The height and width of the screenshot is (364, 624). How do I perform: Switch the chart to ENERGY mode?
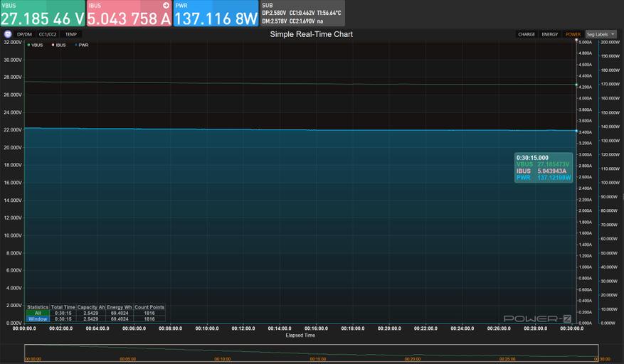coord(549,35)
